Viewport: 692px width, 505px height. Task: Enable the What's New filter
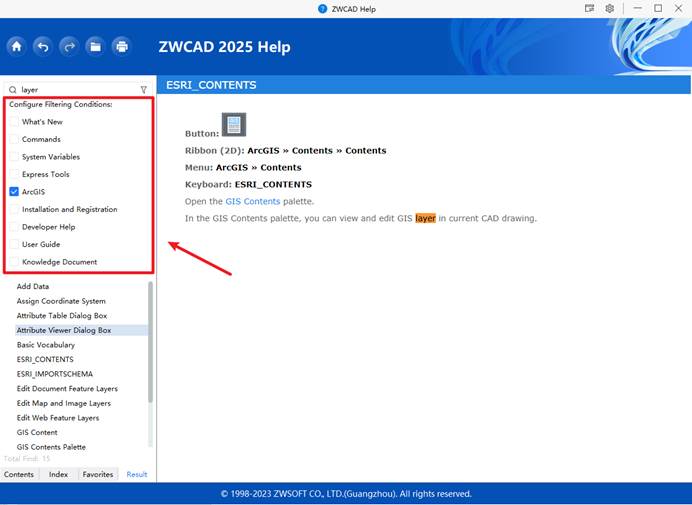[x=14, y=122]
